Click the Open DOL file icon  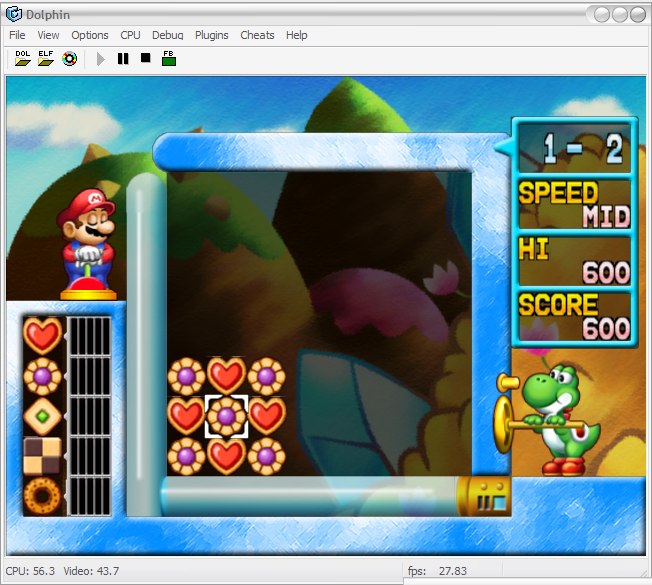tap(23, 59)
